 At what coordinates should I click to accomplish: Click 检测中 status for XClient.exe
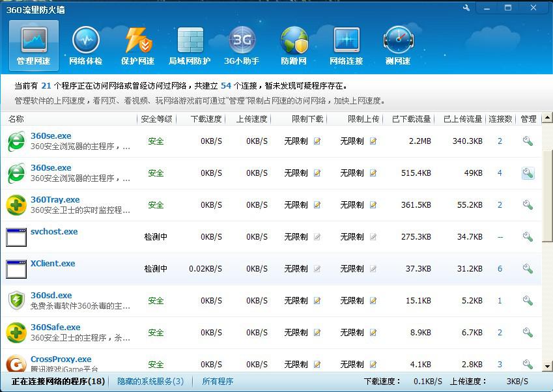coord(156,269)
